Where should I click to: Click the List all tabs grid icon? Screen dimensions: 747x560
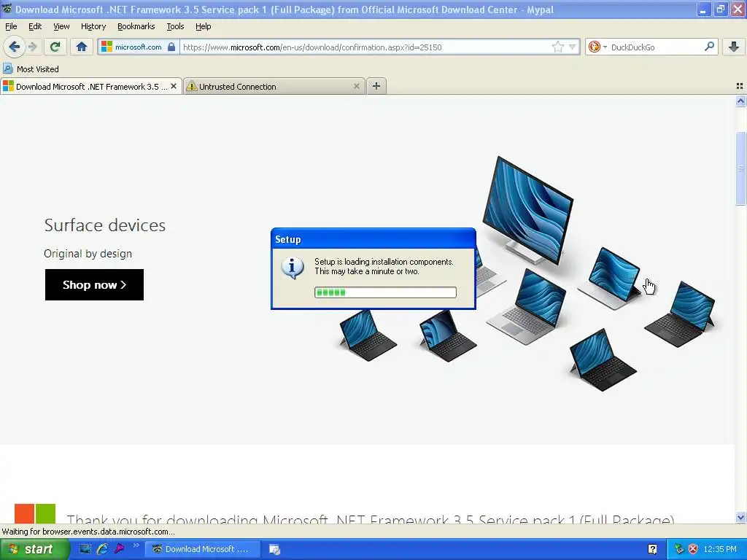[740, 86]
